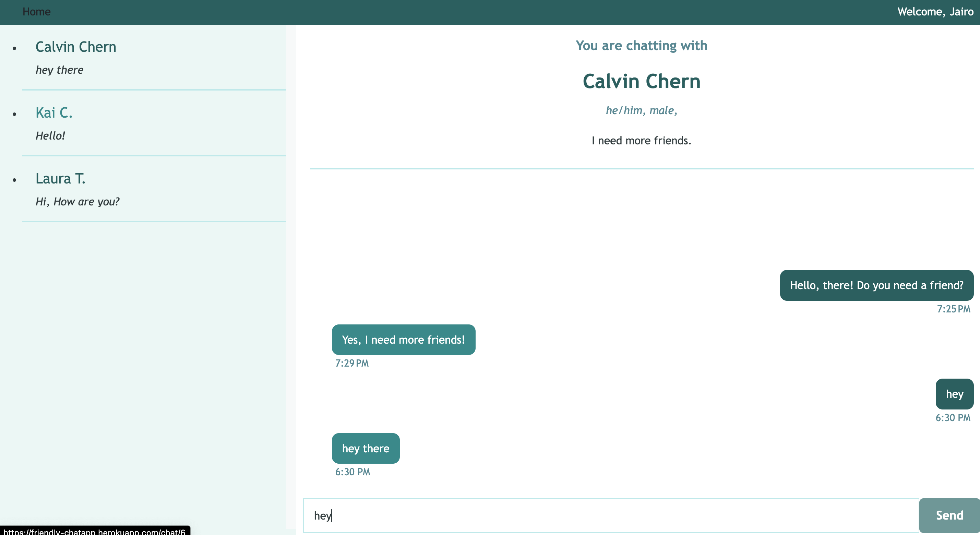
Task: Click the 'I need more friends.' bio text
Action: [642, 141]
